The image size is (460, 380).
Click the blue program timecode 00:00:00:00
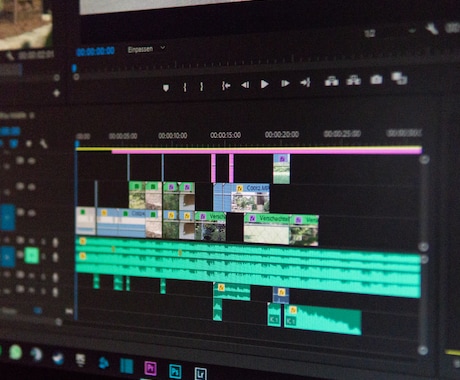click(x=96, y=51)
